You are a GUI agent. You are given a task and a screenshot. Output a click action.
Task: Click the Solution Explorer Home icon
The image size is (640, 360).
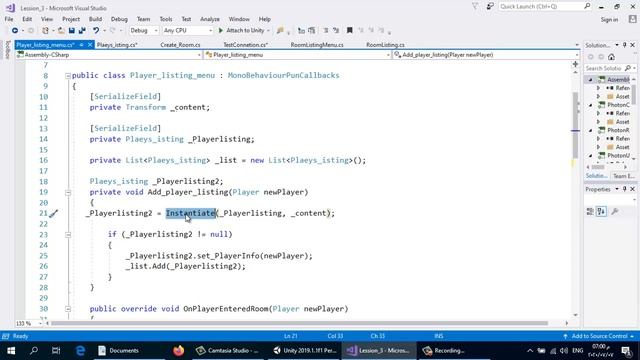point(611,57)
